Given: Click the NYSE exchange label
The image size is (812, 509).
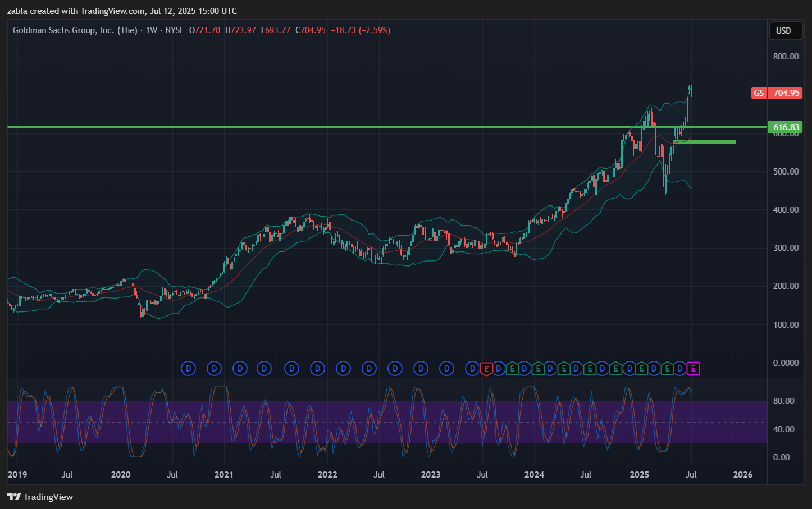Looking at the screenshot, I should click(175, 30).
